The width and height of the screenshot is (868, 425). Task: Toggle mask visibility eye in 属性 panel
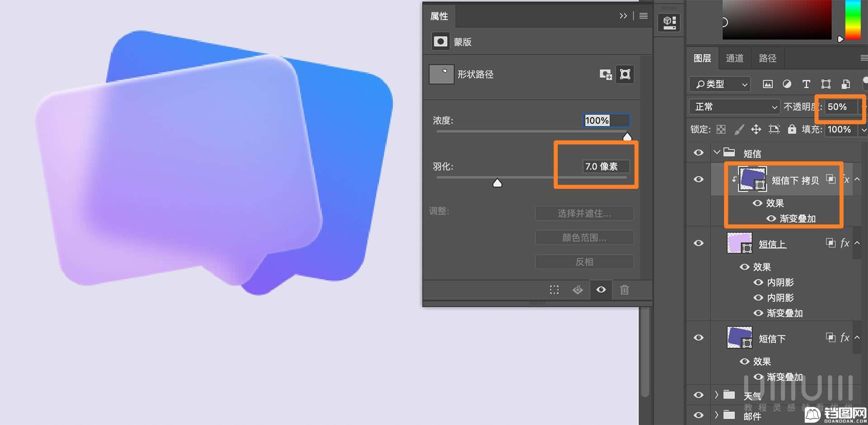[601, 290]
